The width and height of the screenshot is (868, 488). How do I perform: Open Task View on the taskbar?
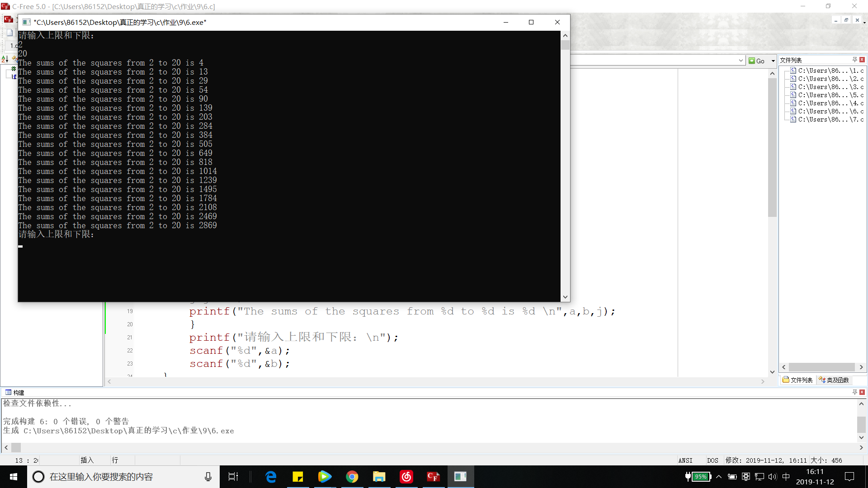[x=233, y=477]
